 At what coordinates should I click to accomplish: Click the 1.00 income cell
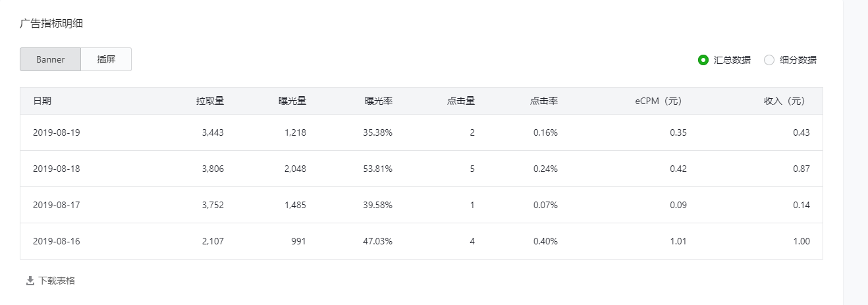[x=801, y=241]
